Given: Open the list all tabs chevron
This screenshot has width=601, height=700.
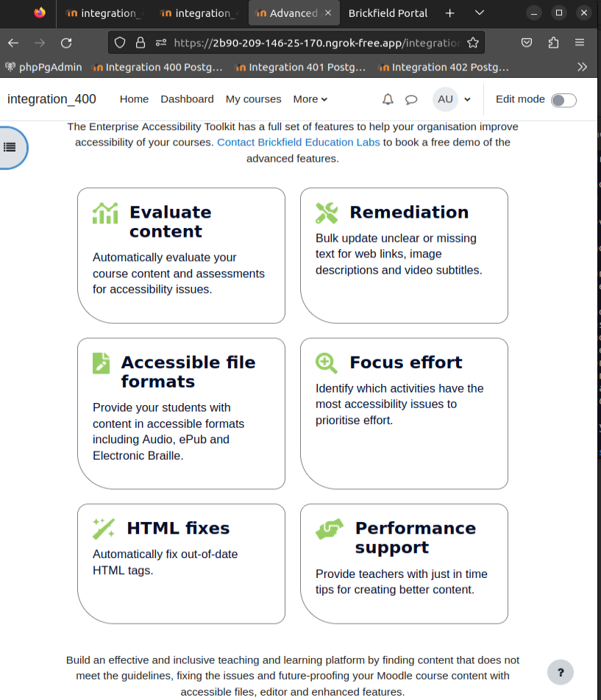Looking at the screenshot, I should click(480, 13).
